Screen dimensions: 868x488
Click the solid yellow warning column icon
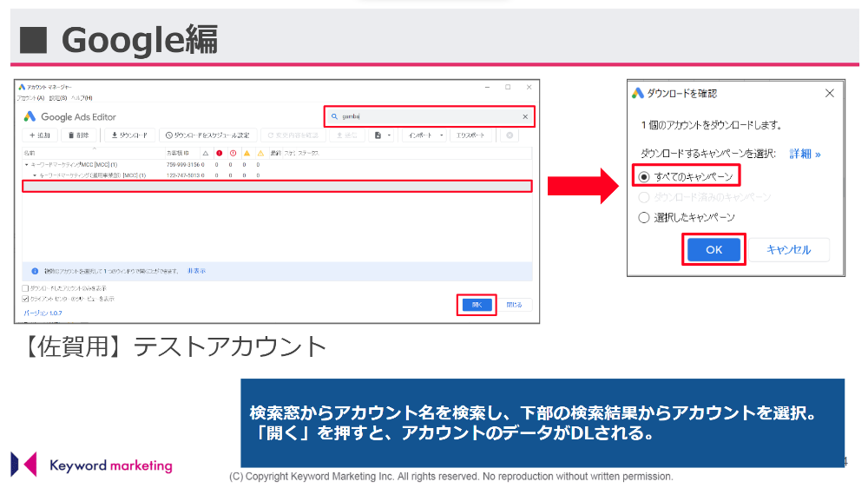pos(247,153)
